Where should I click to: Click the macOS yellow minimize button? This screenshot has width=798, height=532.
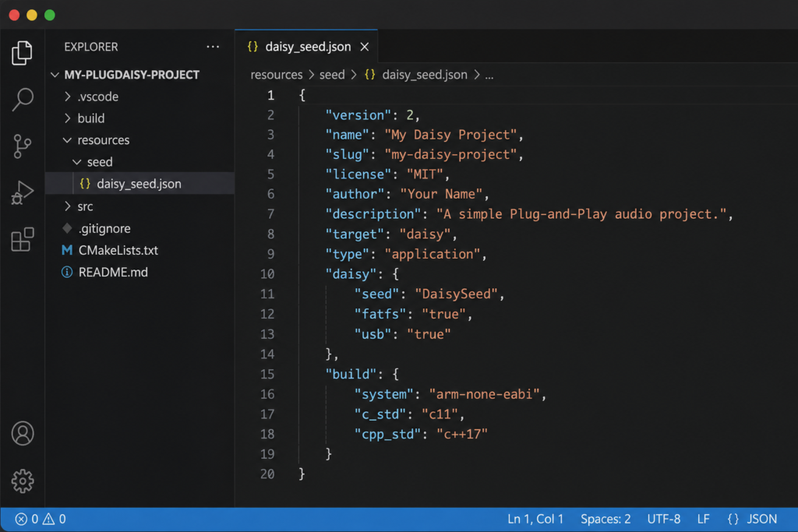[x=31, y=16]
